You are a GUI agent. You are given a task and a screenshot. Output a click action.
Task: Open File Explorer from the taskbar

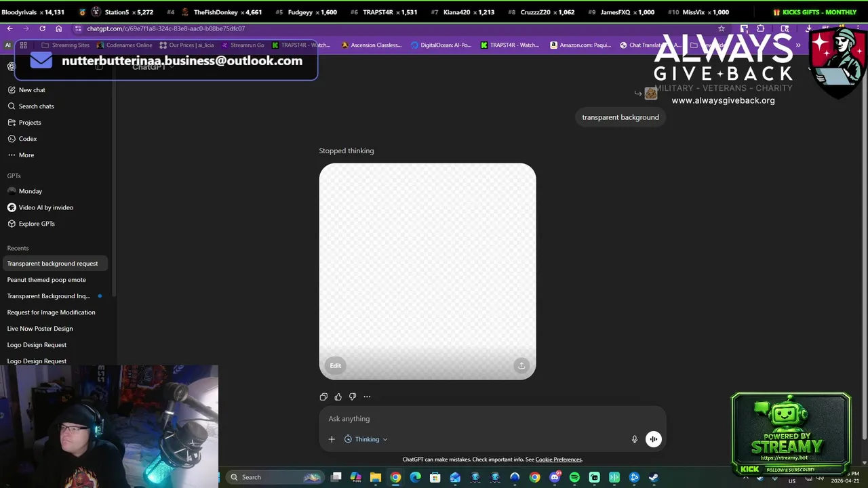click(x=375, y=477)
